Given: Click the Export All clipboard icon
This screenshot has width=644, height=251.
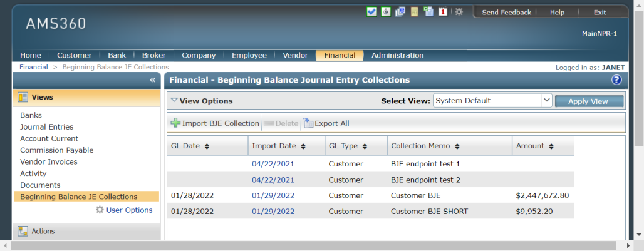Looking at the screenshot, I should 308,123.
